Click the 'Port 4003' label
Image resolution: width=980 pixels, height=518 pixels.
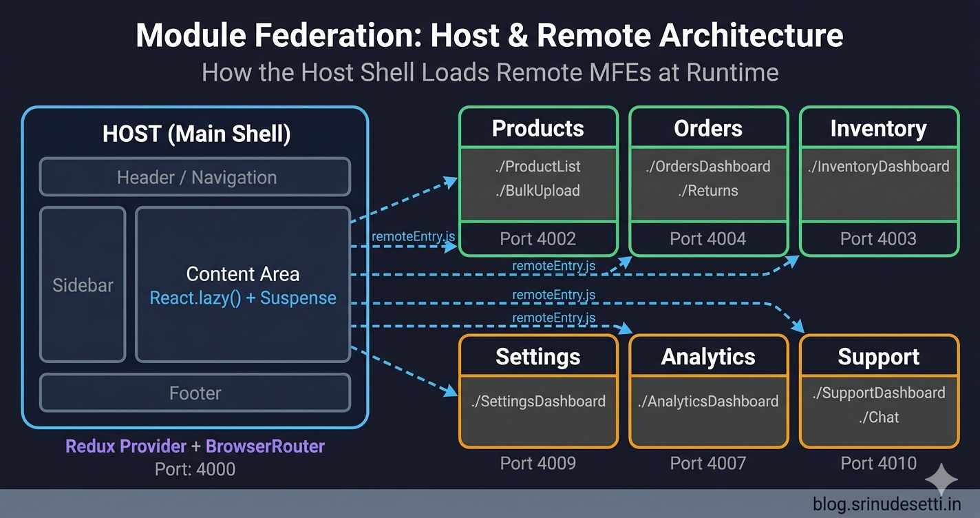[879, 239]
